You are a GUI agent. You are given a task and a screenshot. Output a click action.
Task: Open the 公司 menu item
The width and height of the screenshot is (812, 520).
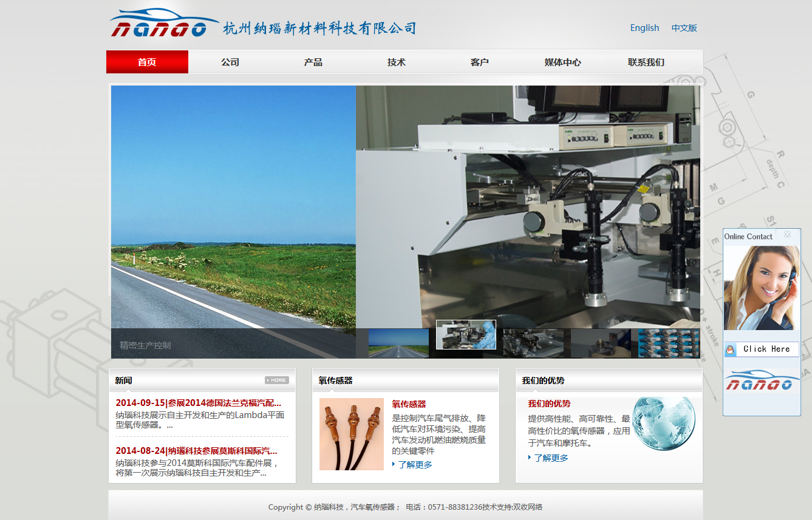tap(230, 62)
